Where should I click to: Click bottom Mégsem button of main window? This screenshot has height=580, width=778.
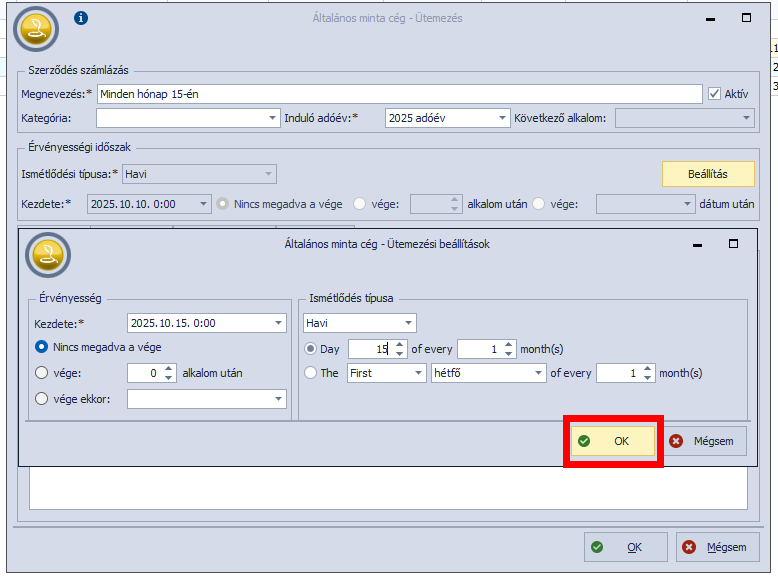717,547
